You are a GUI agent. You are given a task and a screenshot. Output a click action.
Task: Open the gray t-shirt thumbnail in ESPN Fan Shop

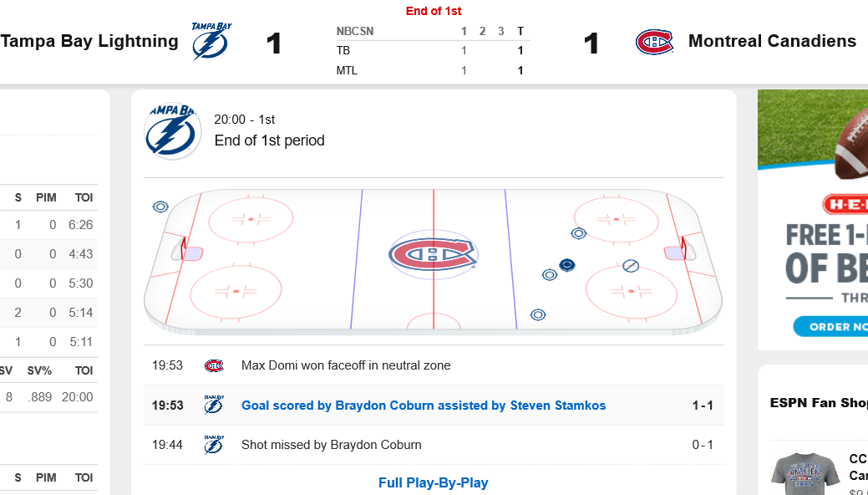click(x=805, y=474)
